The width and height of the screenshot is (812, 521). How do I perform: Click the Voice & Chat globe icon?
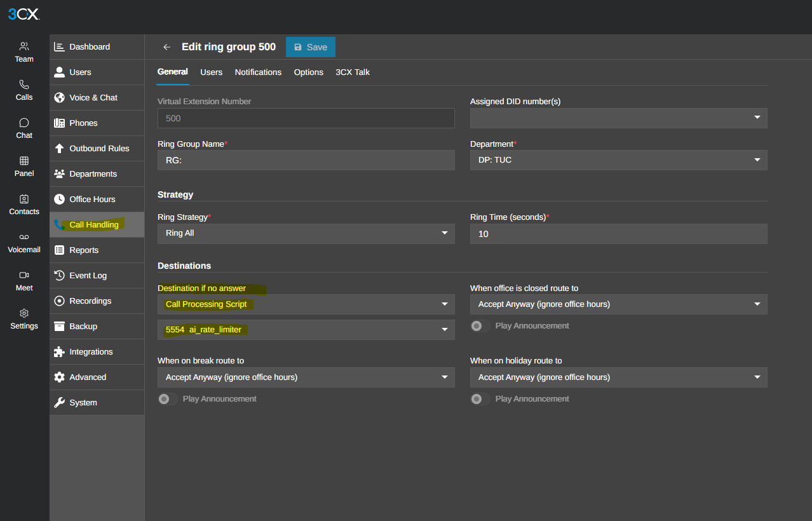pyautogui.click(x=60, y=97)
